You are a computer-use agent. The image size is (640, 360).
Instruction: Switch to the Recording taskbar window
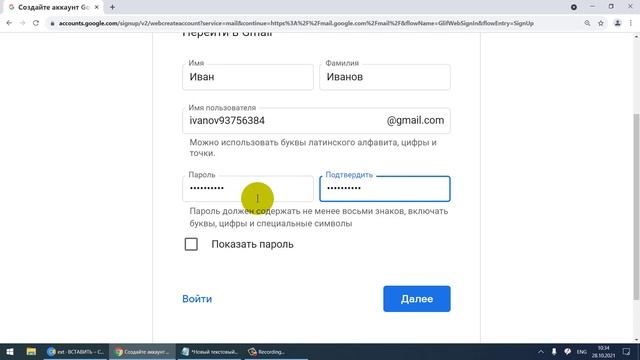pos(276,351)
